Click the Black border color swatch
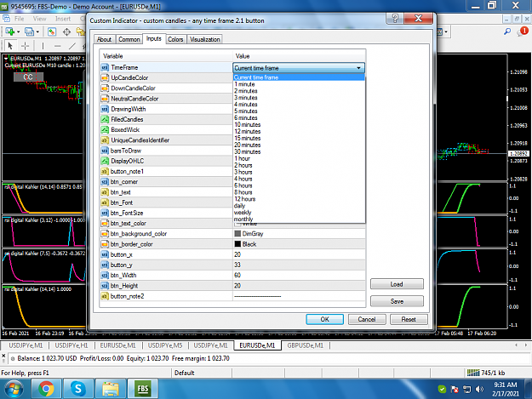532x399 pixels. (x=237, y=244)
